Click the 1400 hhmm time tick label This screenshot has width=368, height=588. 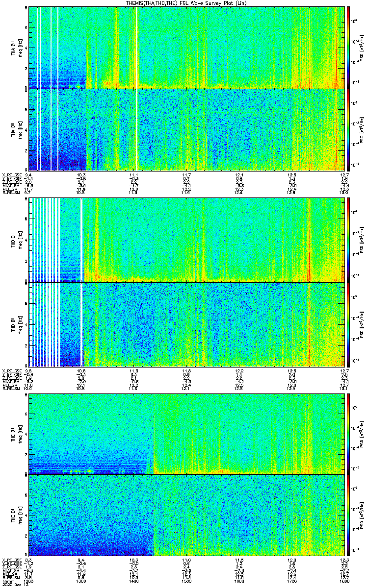(x=133, y=581)
